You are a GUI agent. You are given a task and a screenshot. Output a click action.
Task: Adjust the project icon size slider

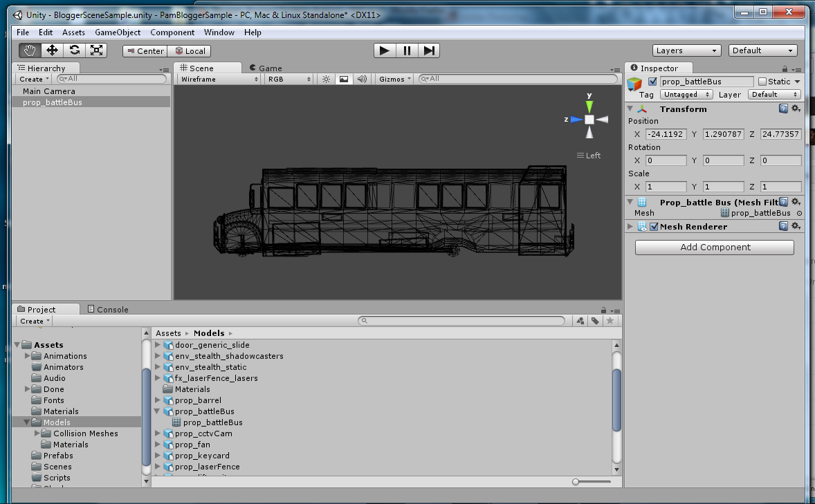pyautogui.click(x=576, y=482)
